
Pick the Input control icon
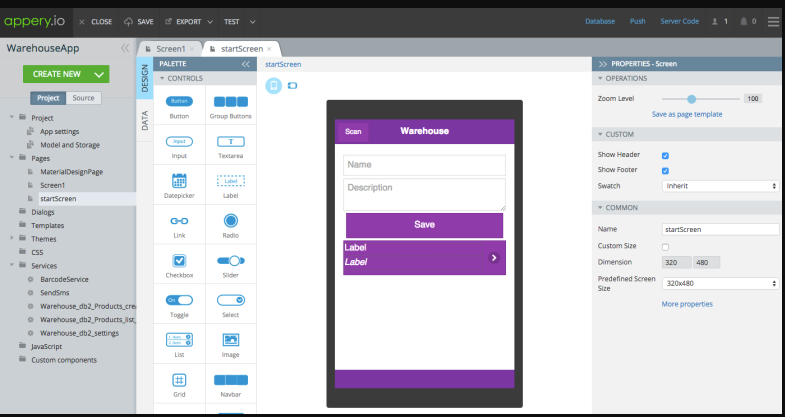tap(179, 142)
